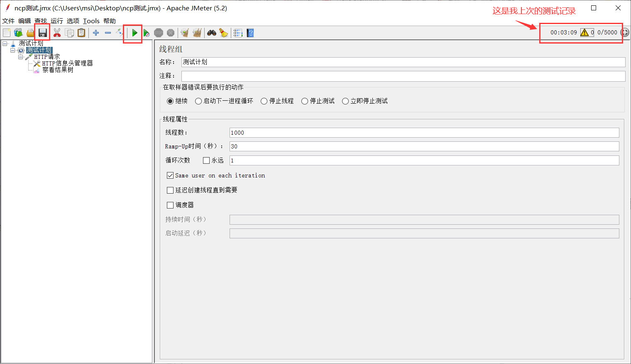
Task: Click the Toggle enable/disable element icon
Action: [x=120, y=33]
